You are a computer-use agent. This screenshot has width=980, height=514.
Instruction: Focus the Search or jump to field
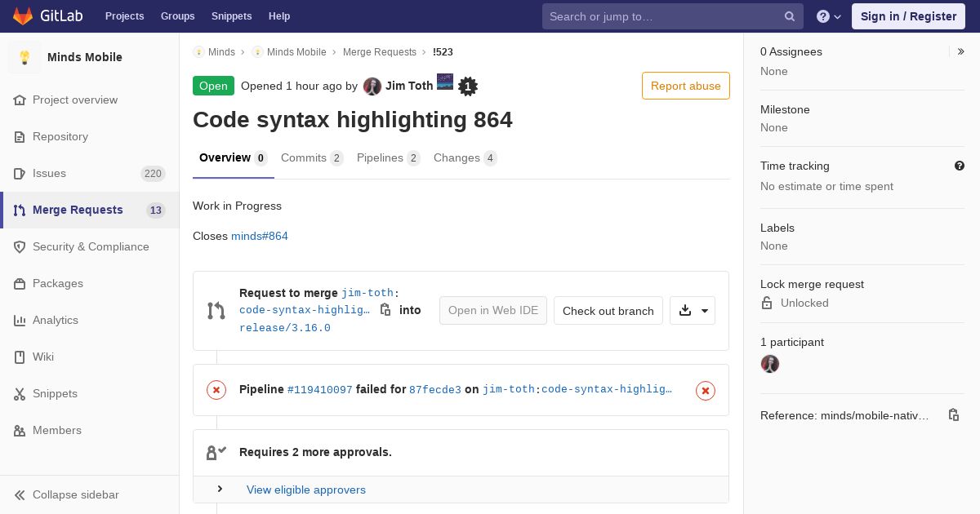coord(673,16)
